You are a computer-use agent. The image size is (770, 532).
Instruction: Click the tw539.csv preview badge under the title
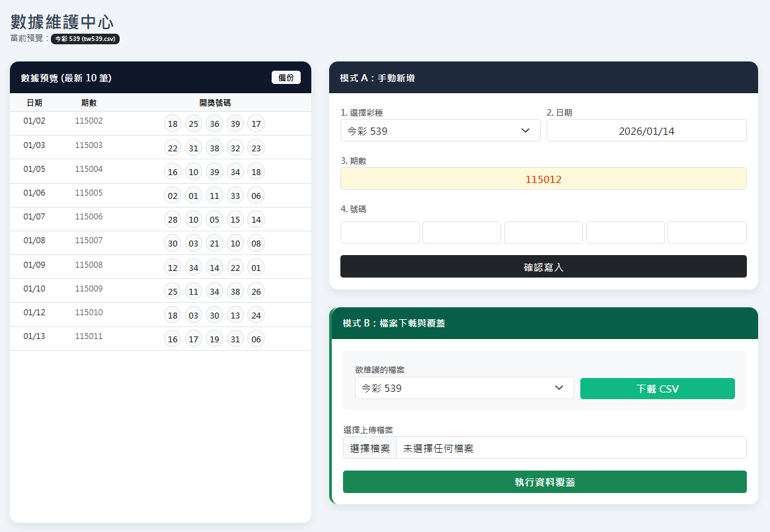click(x=85, y=38)
